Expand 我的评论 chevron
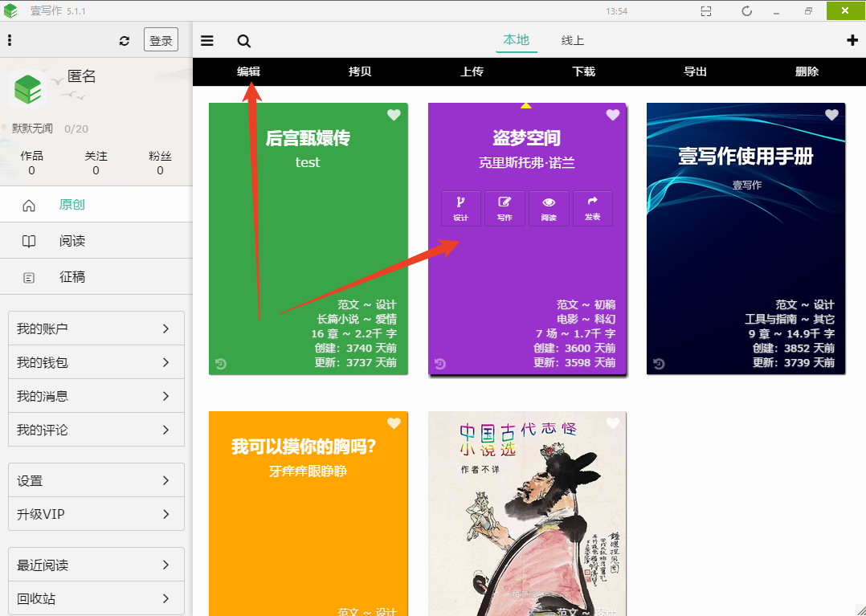 [x=165, y=430]
